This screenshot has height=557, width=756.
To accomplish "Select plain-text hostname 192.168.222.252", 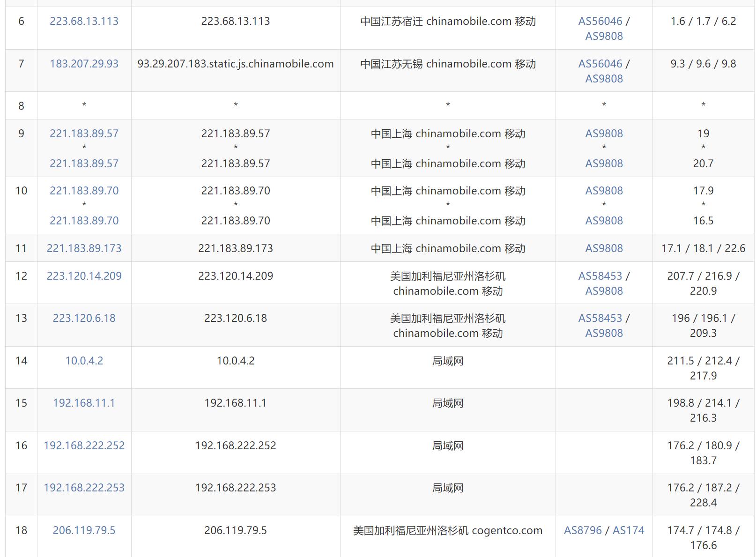I will [x=236, y=446].
